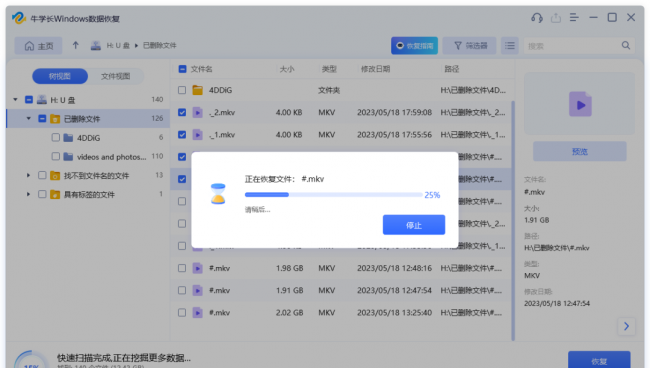Uncheck the ._1.mkv file checkbox

182,135
